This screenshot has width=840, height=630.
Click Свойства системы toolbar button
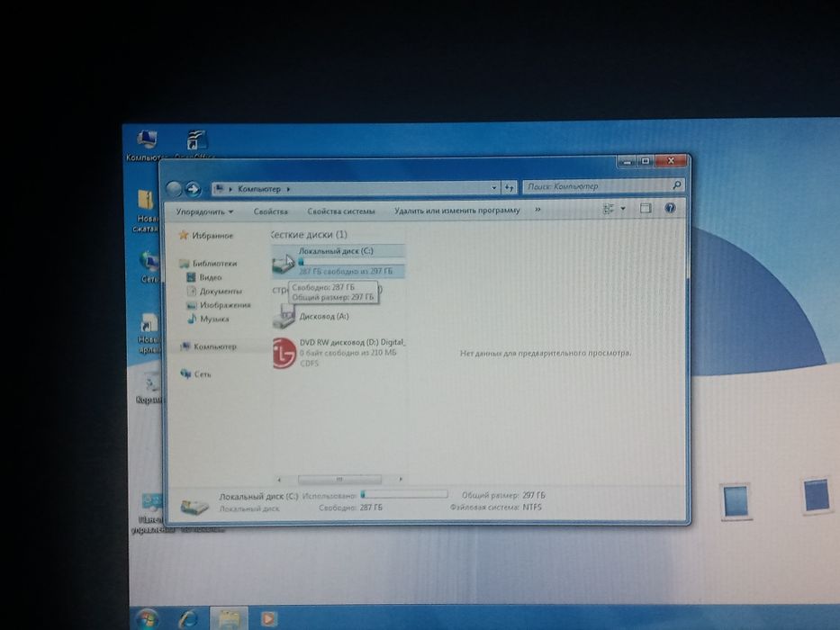[341, 211]
